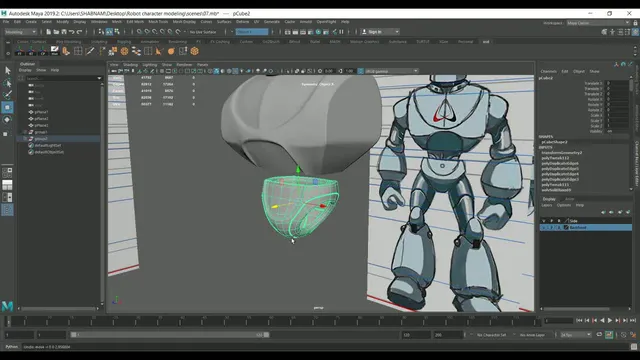Click the Save Scene disk icon
Screen dimensions: 640x360
pos(64,32)
